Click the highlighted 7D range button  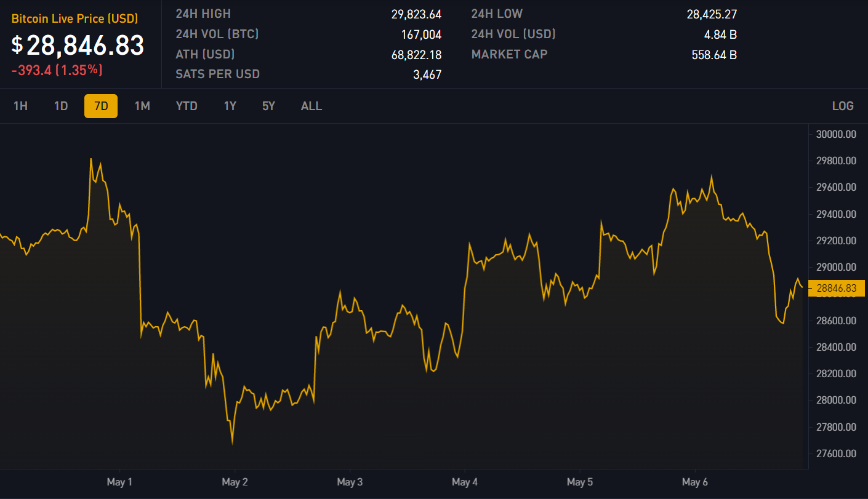click(x=101, y=106)
